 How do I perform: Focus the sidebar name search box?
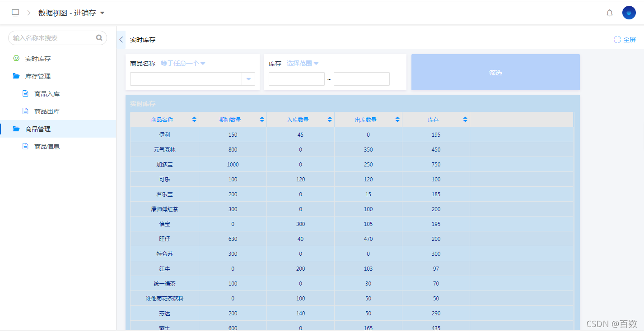click(x=57, y=38)
